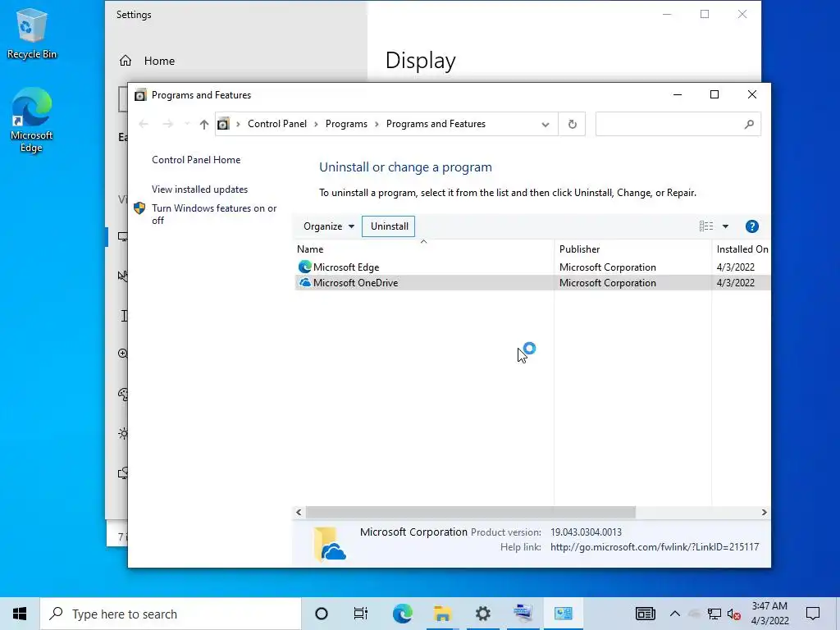840x630 pixels.
Task: Click the search magnifier in Control Panel
Action: (x=749, y=125)
